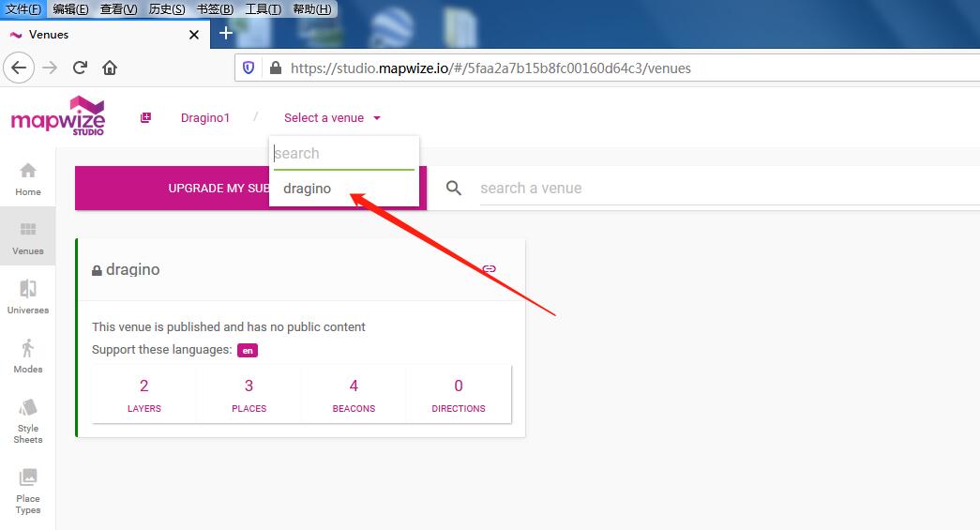Open the Universes sidebar section

27,296
